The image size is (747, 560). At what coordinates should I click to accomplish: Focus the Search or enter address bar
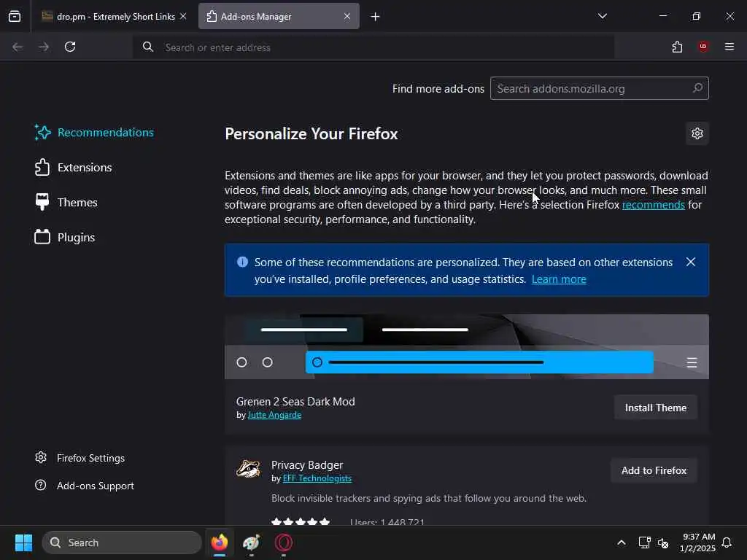tap(373, 47)
